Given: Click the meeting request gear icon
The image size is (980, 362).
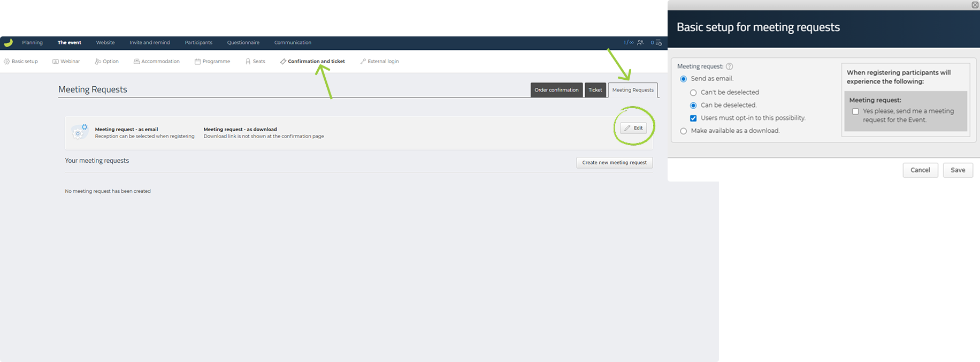Looking at the screenshot, I should coord(80,132).
